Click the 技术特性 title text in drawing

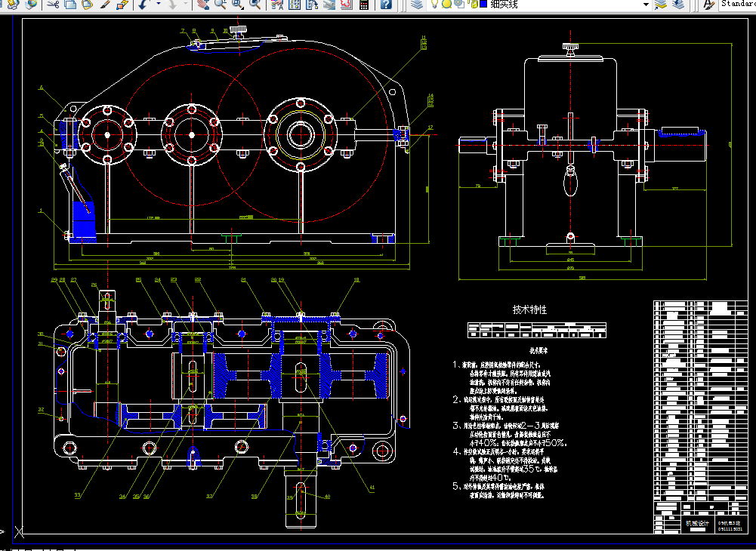pos(529,309)
